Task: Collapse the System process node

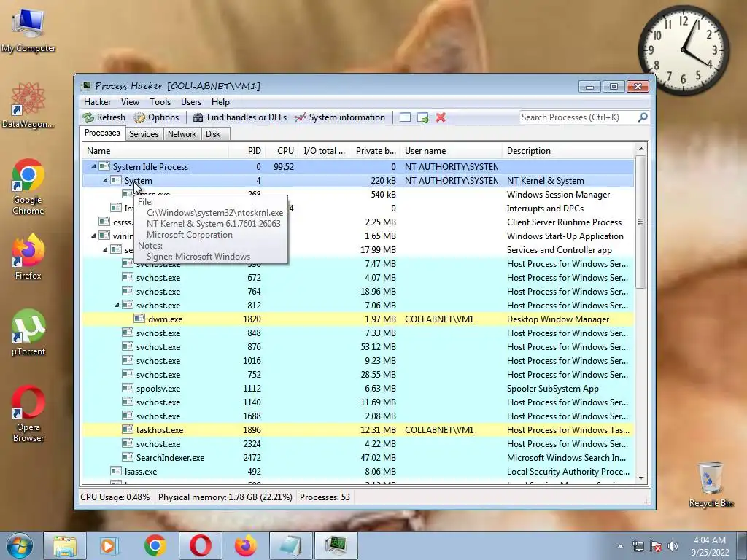Action: coord(105,181)
